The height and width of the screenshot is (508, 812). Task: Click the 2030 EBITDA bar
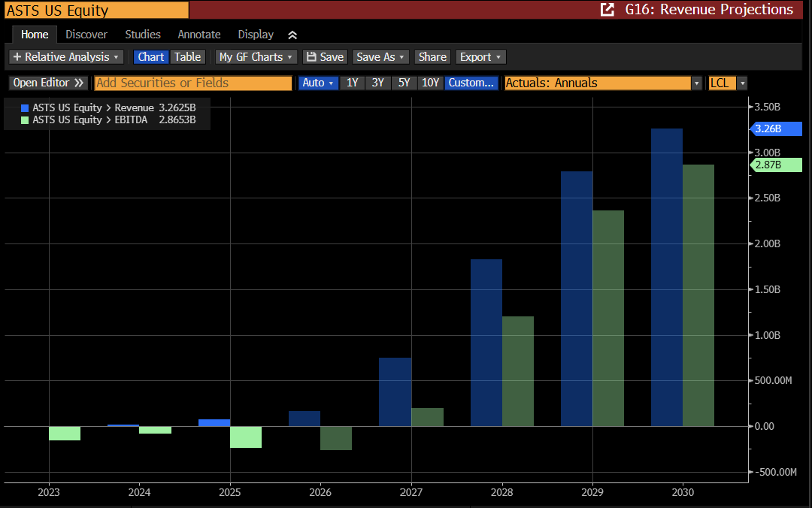[x=698, y=295]
